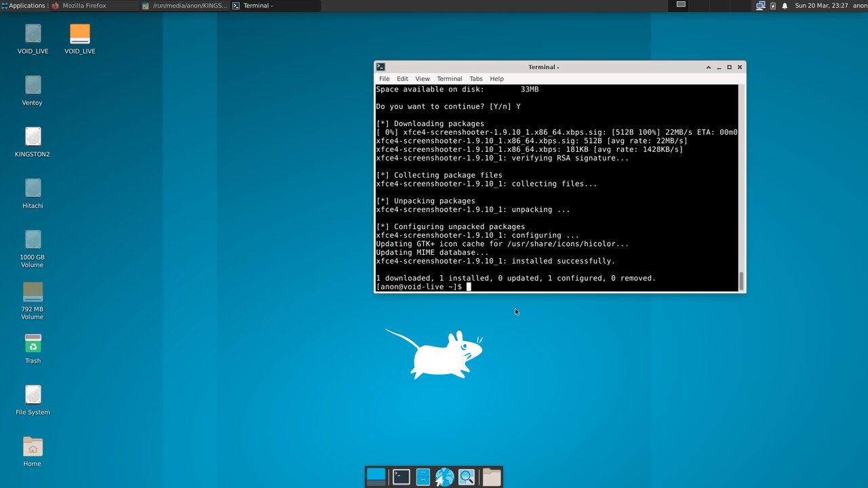
Task: Launch Terminal Emulator from bottom dock
Action: tap(401, 477)
